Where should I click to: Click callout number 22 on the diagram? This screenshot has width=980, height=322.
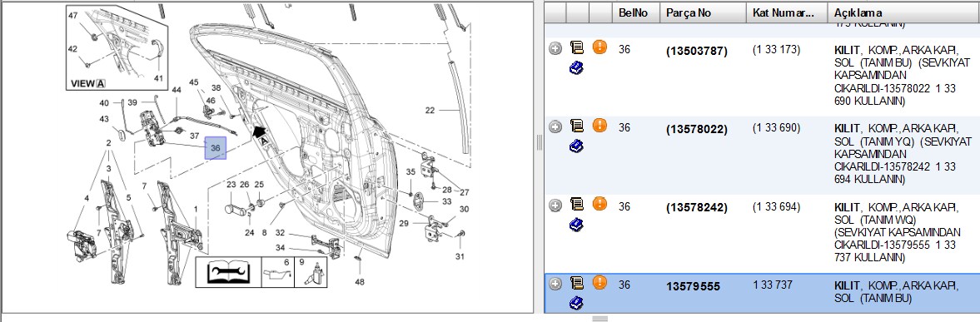click(430, 111)
